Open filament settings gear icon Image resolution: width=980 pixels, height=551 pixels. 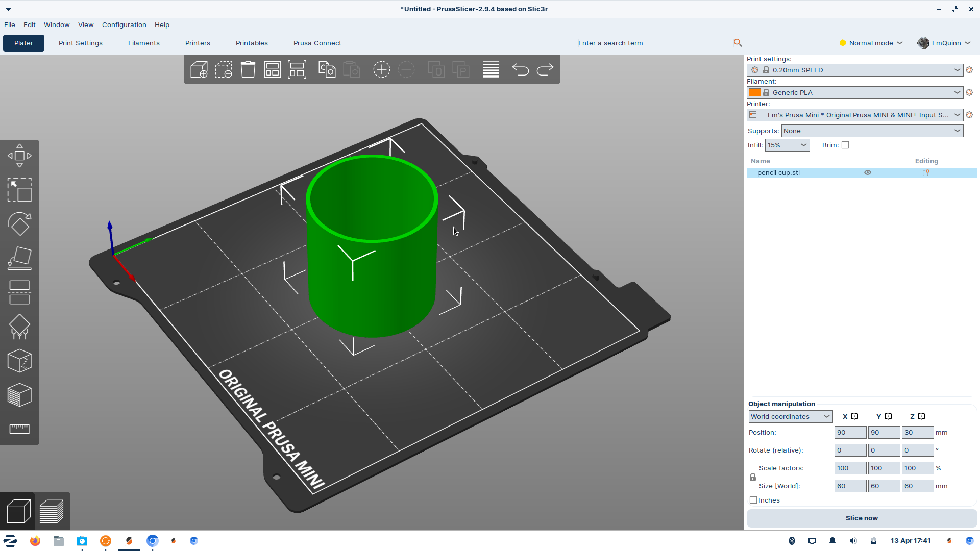pos(969,92)
